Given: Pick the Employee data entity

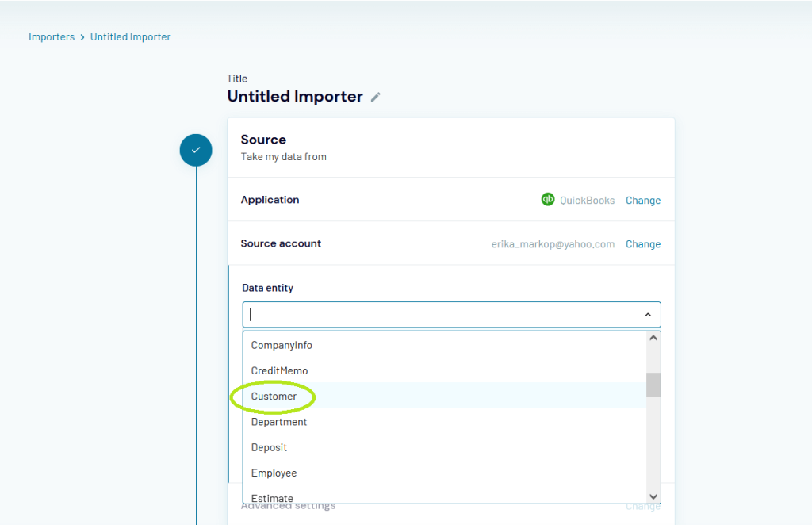Looking at the screenshot, I should pyautogui.click(x=274, y=473).
